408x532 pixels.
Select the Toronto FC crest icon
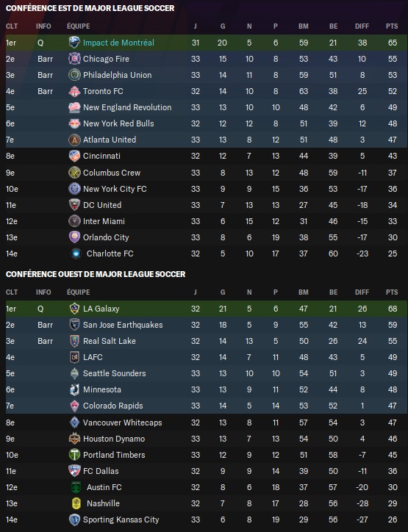tap(74, 91)
